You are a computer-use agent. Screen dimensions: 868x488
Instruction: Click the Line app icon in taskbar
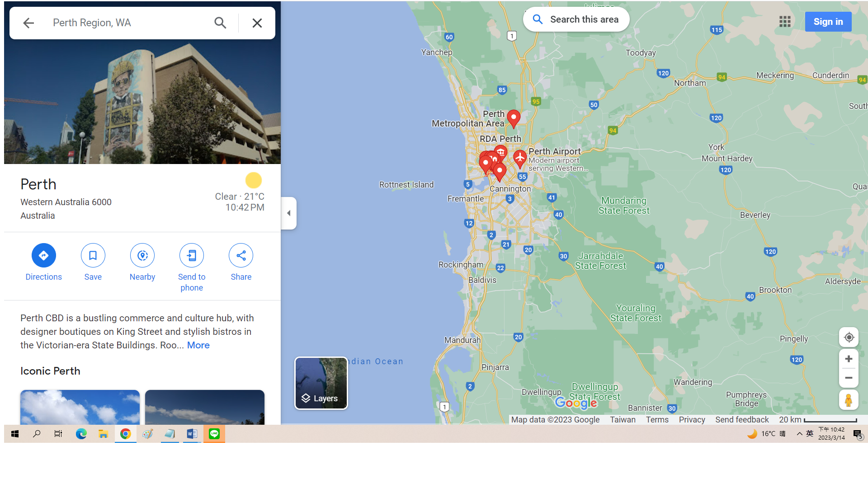tap(213, 434)
